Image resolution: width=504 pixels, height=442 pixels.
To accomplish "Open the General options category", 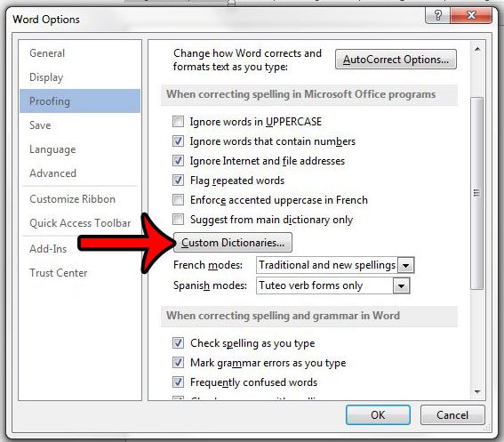I will coord(80,53).
